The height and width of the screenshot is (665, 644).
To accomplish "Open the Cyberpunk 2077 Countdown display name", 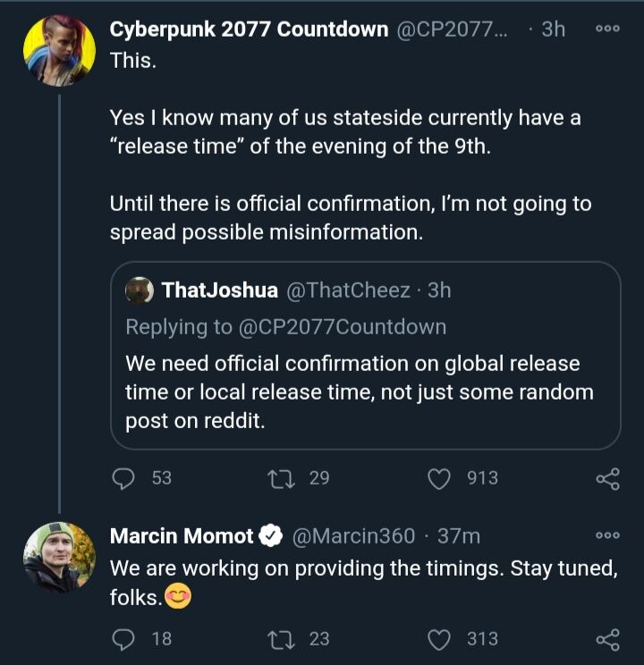I will point(249,29).
